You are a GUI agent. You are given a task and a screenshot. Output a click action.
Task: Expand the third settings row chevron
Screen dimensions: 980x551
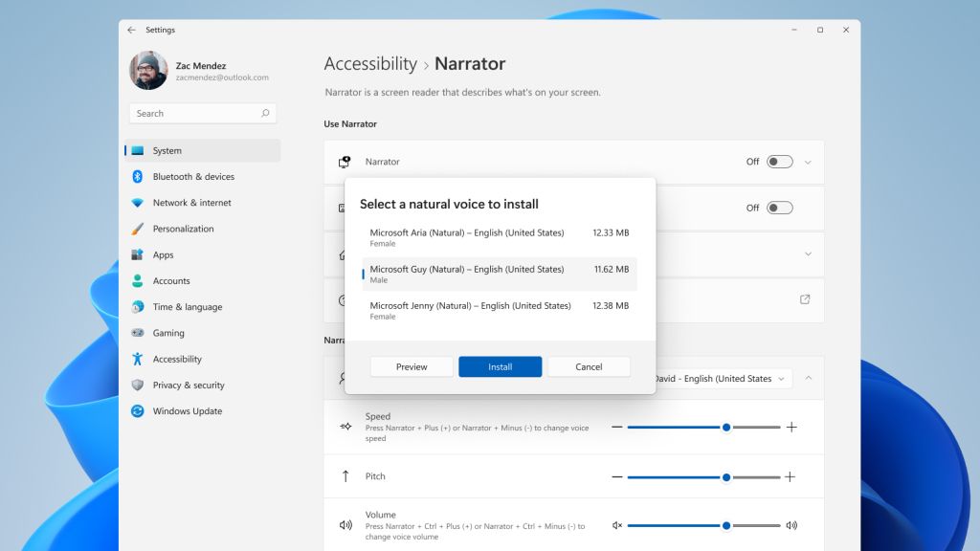click(x=808, y=254)
